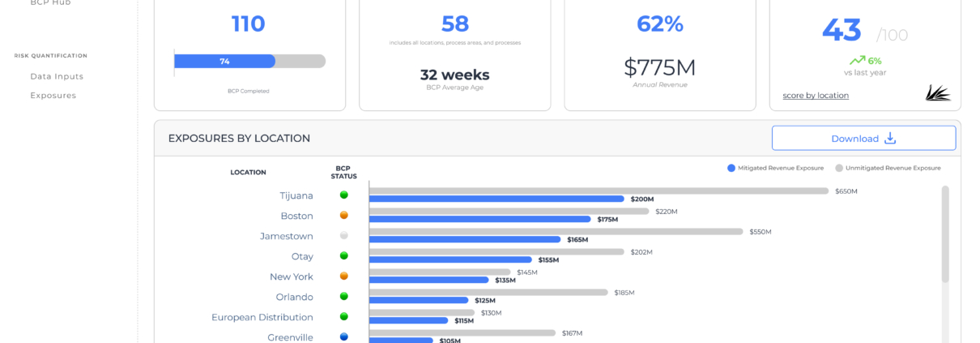
Task: Click Otay green BCP status dot
Action: [x=344, y=256]
